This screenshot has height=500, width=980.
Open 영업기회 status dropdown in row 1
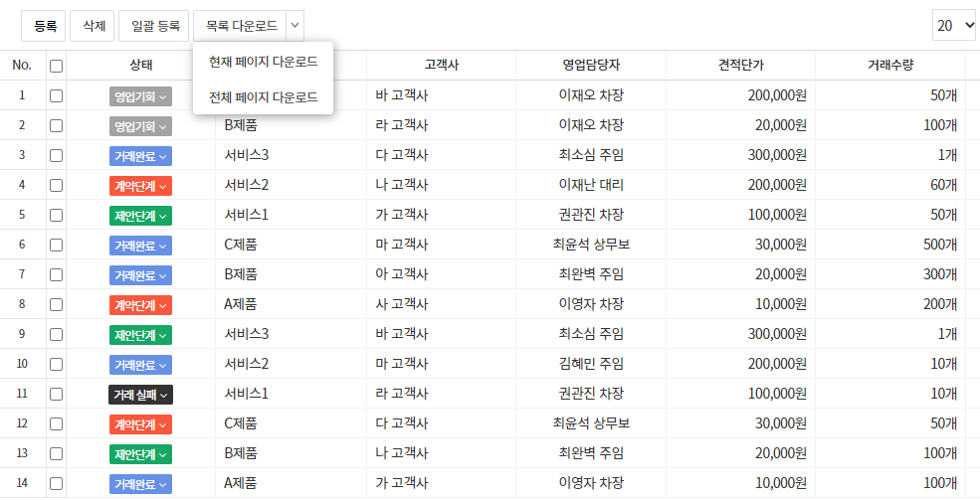(140, 96)
